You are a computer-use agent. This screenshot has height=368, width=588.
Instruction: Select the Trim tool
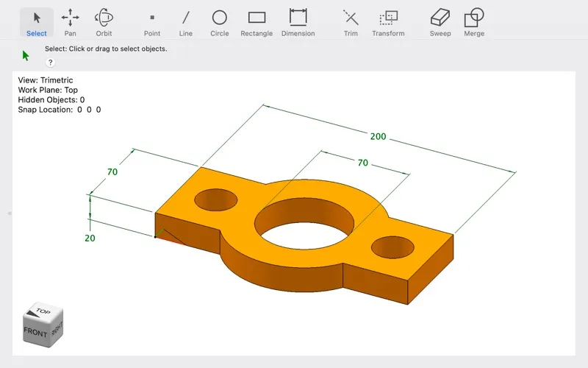click(x=351, y=23)
